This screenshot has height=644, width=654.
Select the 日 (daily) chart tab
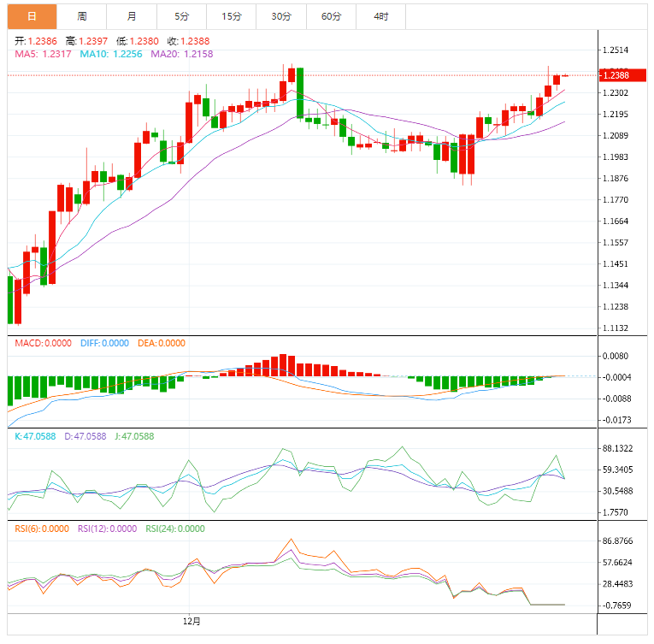(x=32, y=16)
